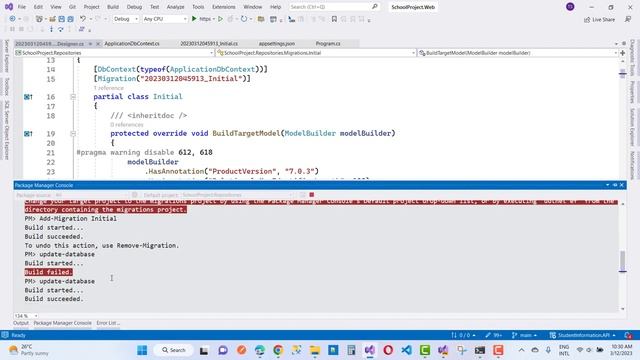Image resolution: width=640 pixels, height=360 pixels.
Task: Click the StudentInformationAPI repository status item
Action: [x=583, y=335]
